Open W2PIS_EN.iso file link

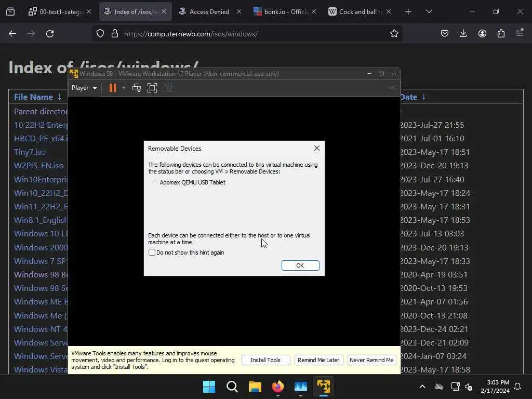click(x=38, y=166)
